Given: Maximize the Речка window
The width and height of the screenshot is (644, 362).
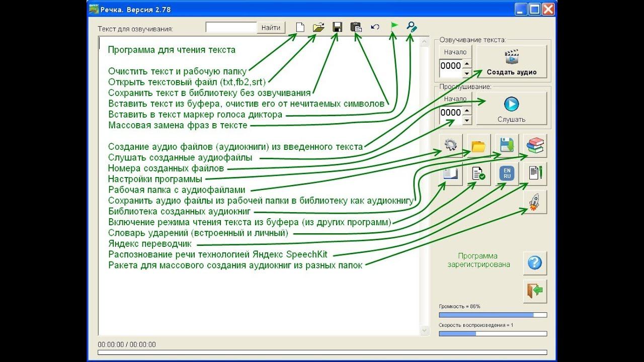Looking at the screenshot, I should click(534, 9).
